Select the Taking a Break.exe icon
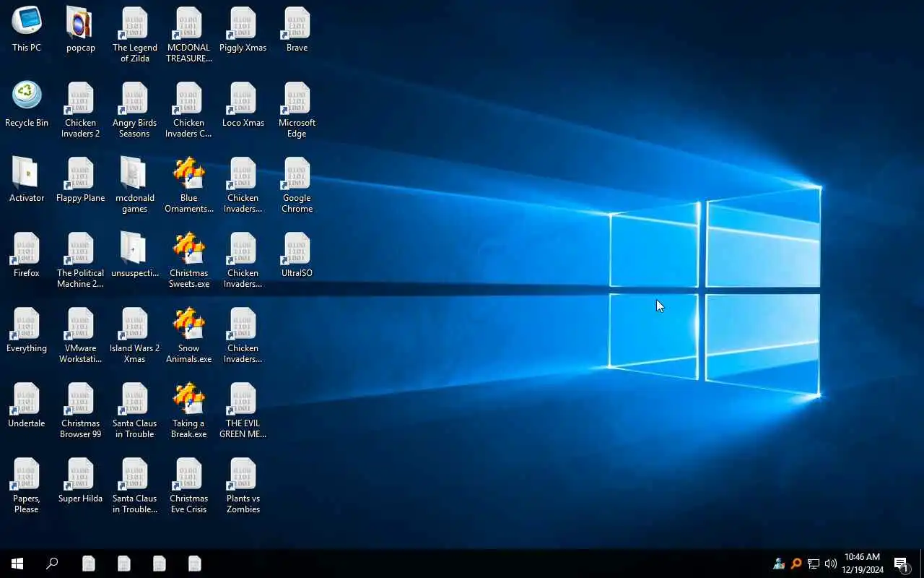The width and height of the screenshot is (924, 578). [x=189, y=410]
